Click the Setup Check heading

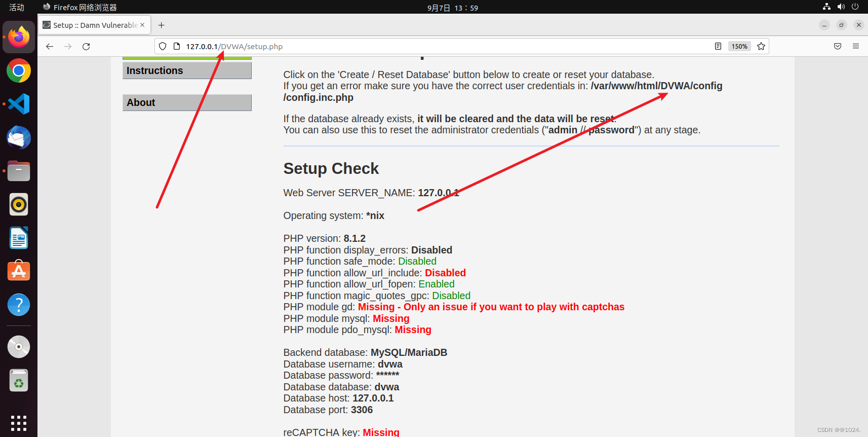(x=331, y=168)
